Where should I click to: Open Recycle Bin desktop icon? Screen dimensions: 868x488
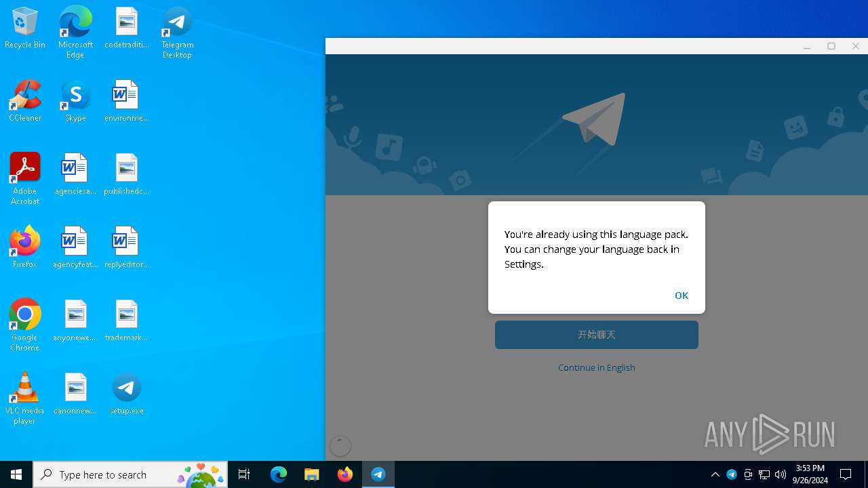tap(25, 28)
